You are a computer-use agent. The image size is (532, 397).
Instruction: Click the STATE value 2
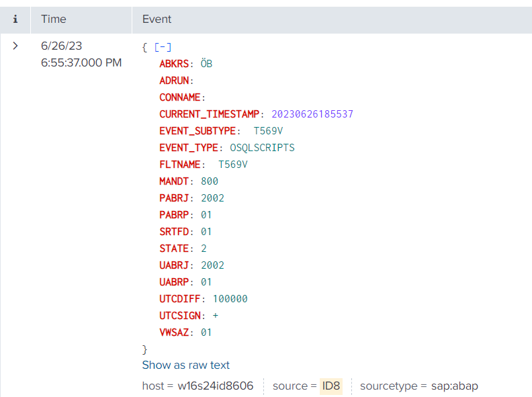(204, 249)
